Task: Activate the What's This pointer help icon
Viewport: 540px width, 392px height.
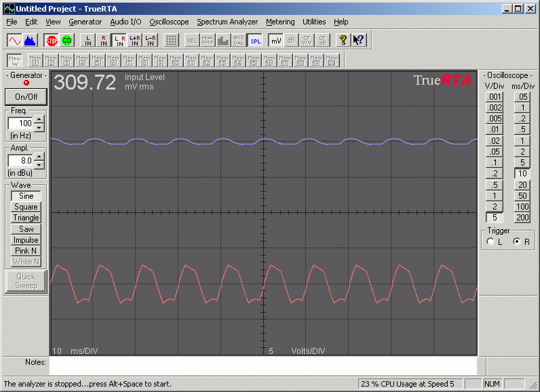Action: click(x=358, y=41)
